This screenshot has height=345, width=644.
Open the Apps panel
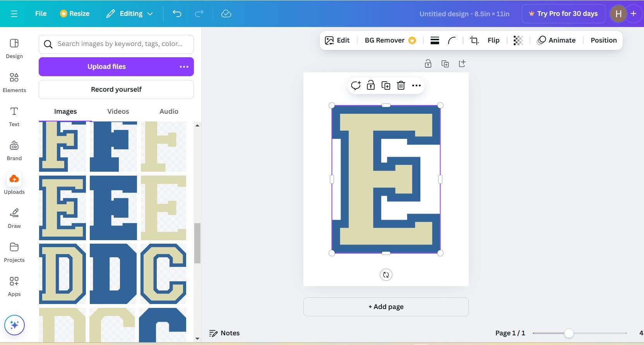14,286
